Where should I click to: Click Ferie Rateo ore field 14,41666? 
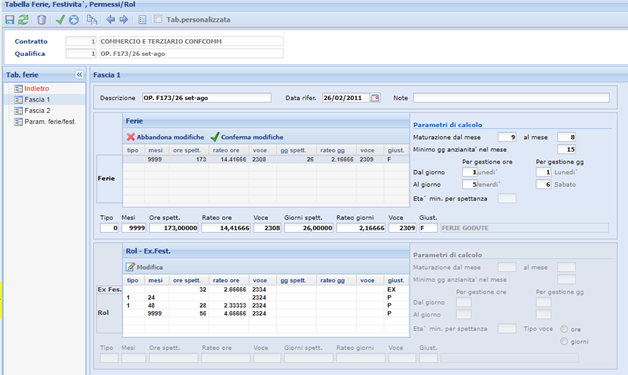[x=226, y=228]
